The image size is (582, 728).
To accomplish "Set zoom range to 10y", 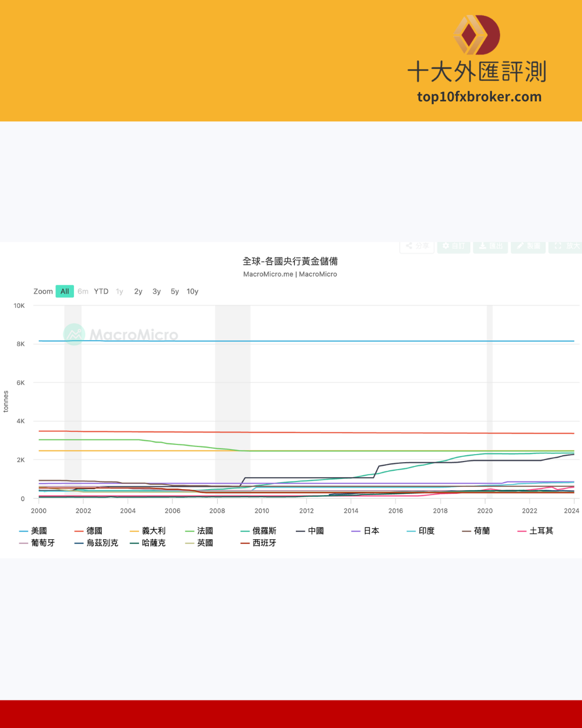I will click(x=192, y=291).
